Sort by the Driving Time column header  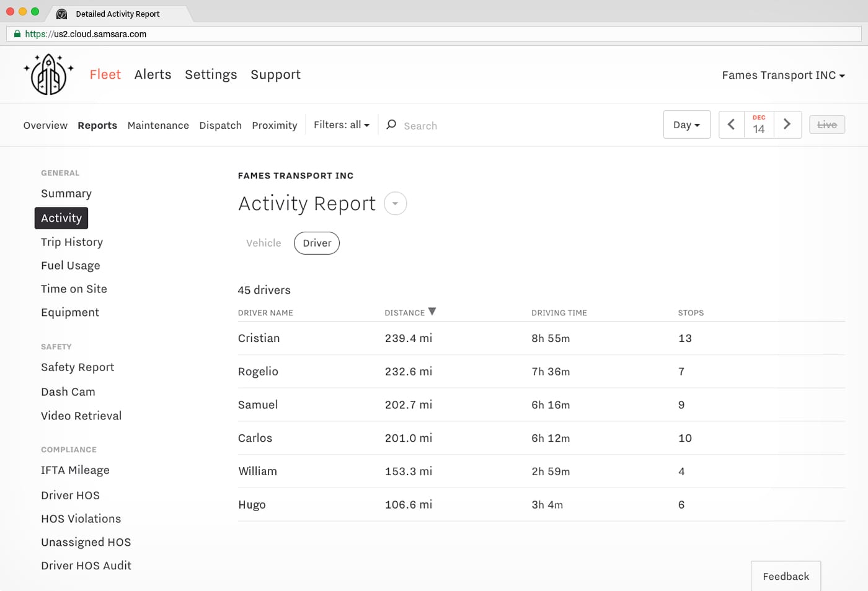tap(559, 313)
